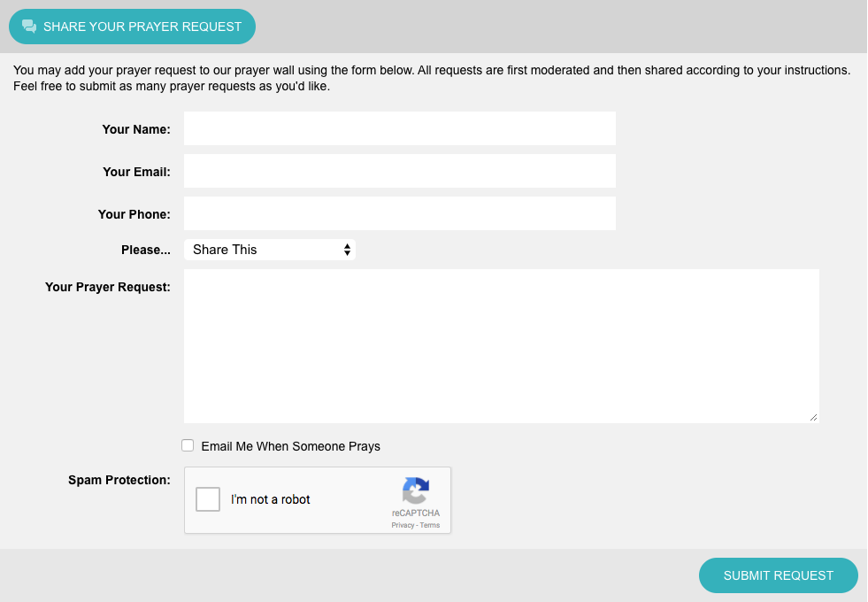Focus the Your Name input field
The width and height of the screenshot is (868, 602).
[x=400, y=128]
